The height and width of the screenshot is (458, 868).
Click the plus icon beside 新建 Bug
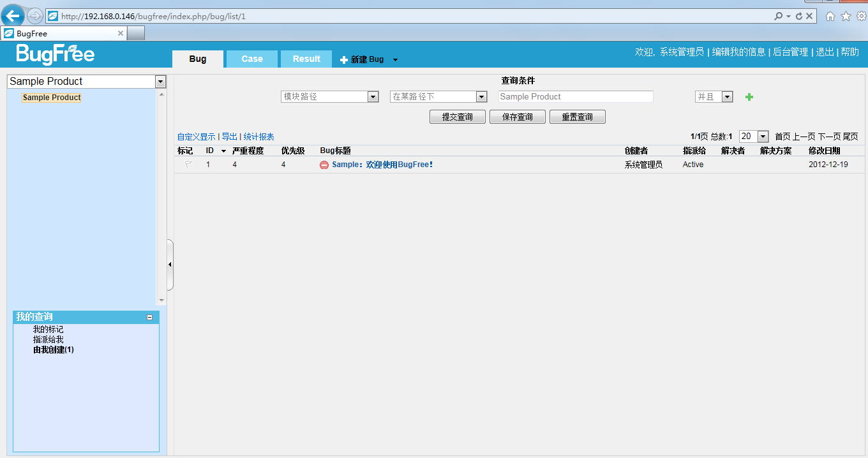344,60
